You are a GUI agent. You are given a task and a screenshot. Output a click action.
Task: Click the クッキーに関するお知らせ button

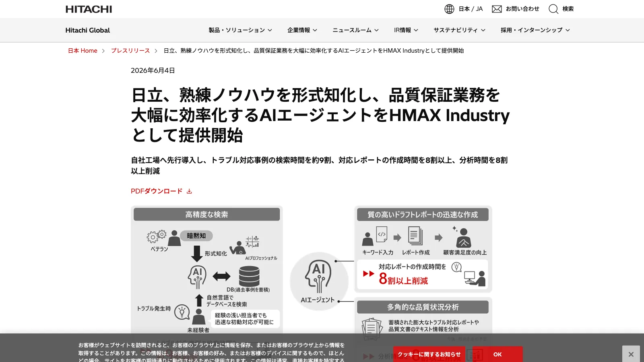coord(429,354)
